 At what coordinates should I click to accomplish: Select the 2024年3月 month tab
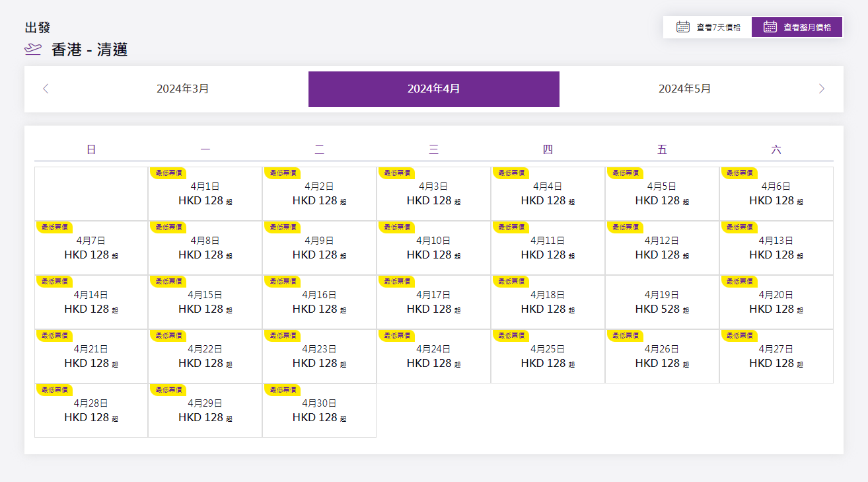(x=183, y=89)
